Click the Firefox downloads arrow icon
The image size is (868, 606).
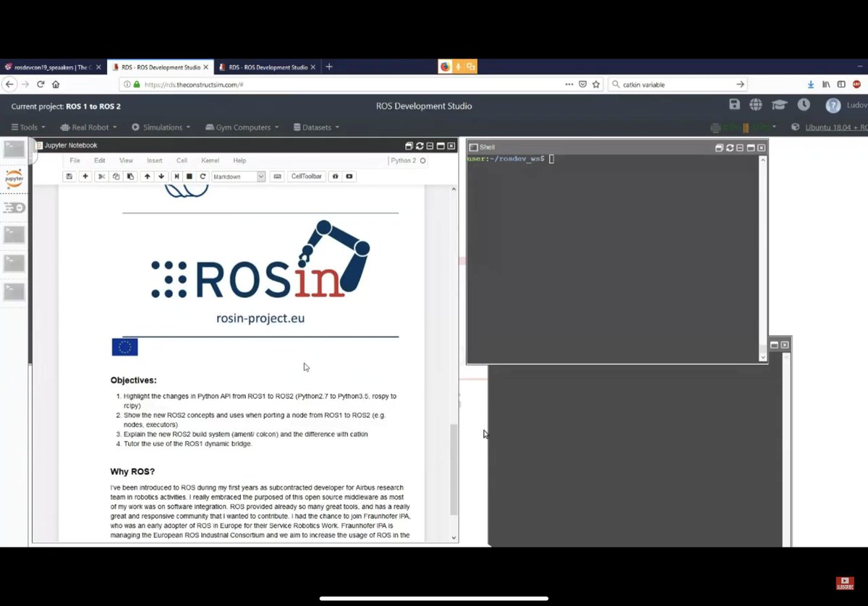point(811,85)
